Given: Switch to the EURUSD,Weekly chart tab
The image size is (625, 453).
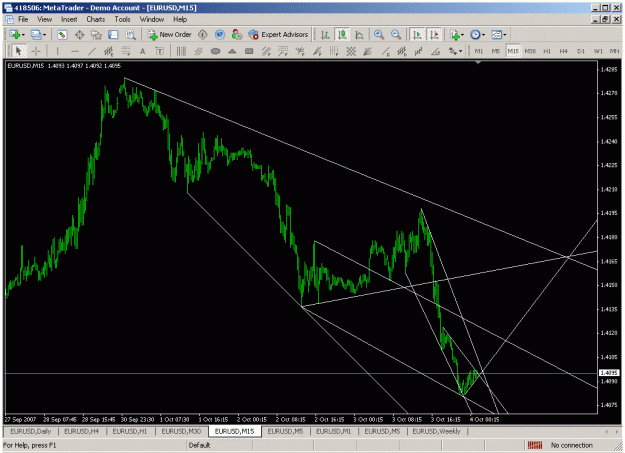Looking at the screenshot, I should click(x=436, y=431).
